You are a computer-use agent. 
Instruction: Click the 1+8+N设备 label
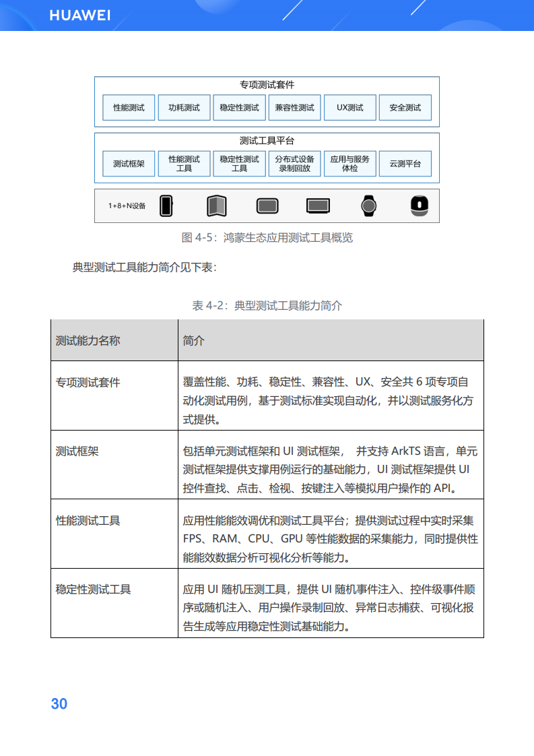coord(127,206)
